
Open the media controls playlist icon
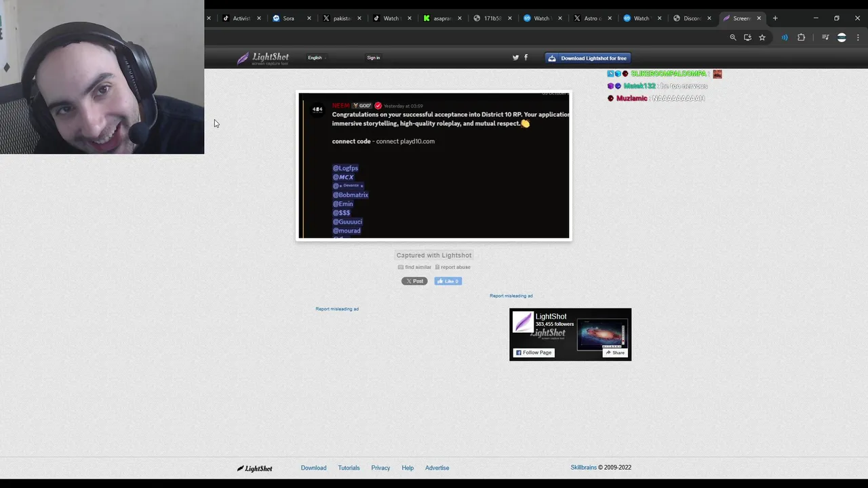pyautogui.click(x=825, y=37)
